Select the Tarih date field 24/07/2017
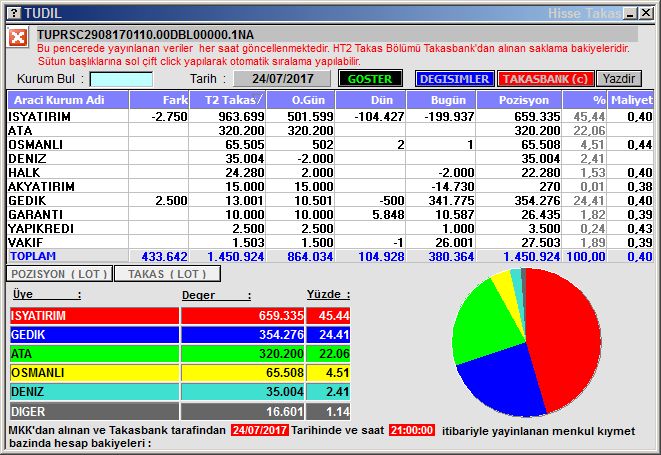This screenshot has width=661, height=455. tap(282, 79)
